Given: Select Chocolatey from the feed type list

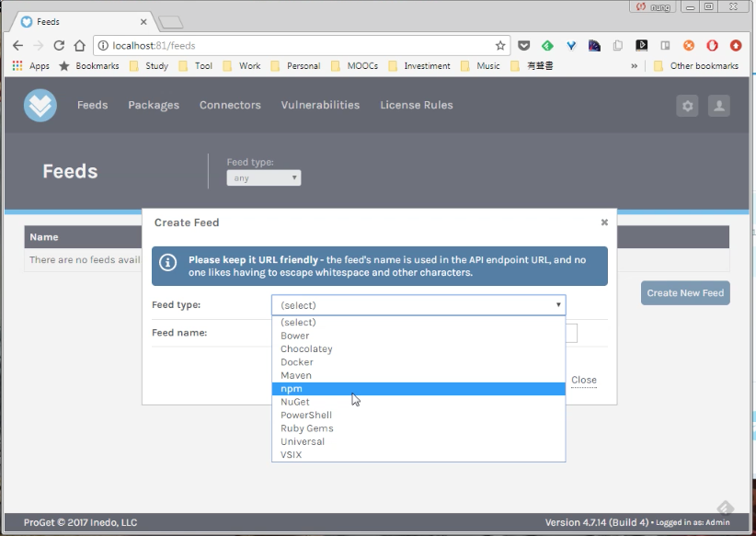Looking at the screenshot, I should [x=418, y=348].
